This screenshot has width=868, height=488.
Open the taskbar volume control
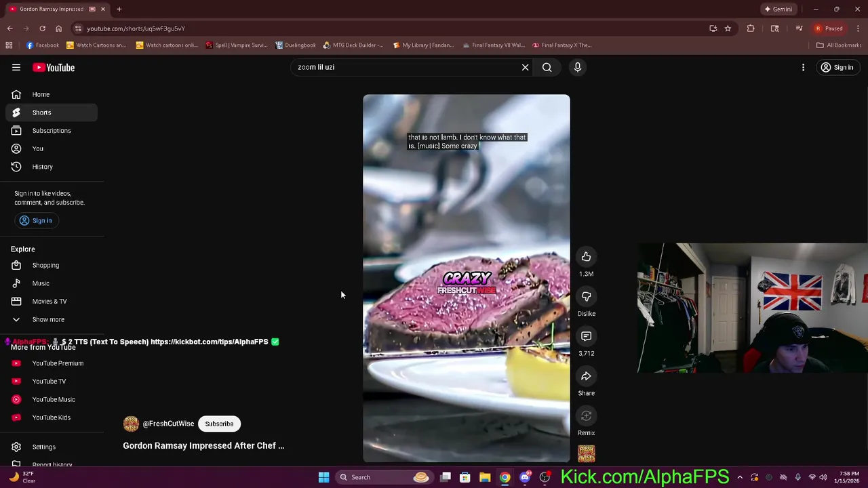(823, 477)
